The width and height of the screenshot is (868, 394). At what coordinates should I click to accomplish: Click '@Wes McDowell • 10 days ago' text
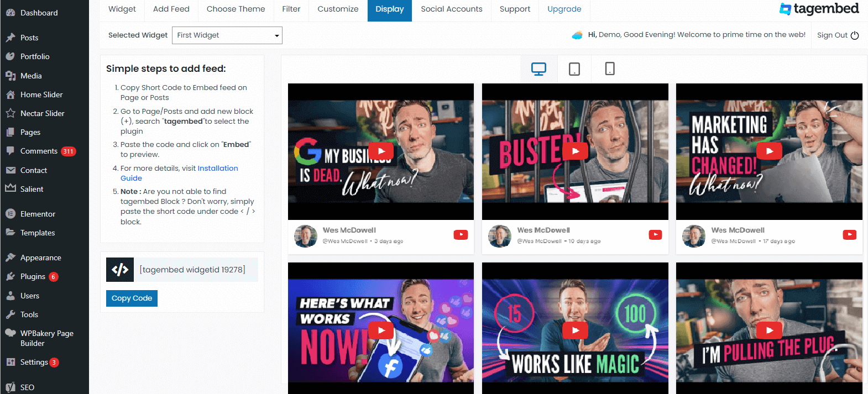[559, 241]
